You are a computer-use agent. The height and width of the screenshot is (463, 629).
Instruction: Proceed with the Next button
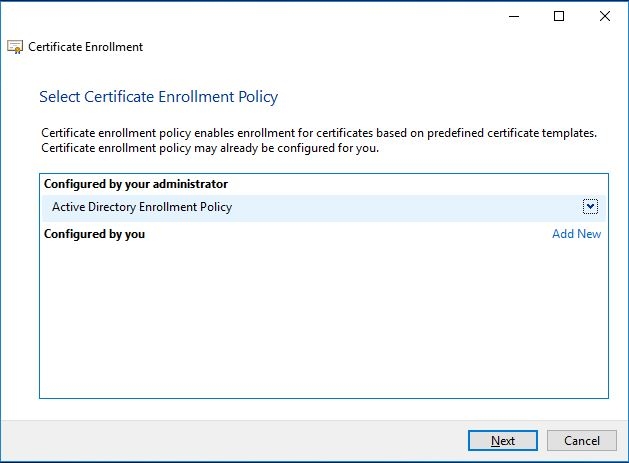point(503,441)
